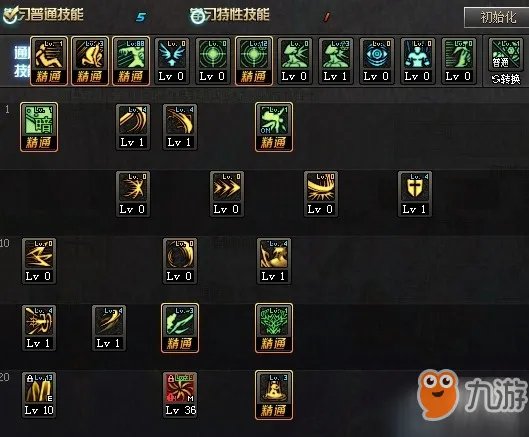Viewport: 529px width, 437px height.
Task: Select the golden swirl Lv 0 skill
Action: [x=180, y=261]
